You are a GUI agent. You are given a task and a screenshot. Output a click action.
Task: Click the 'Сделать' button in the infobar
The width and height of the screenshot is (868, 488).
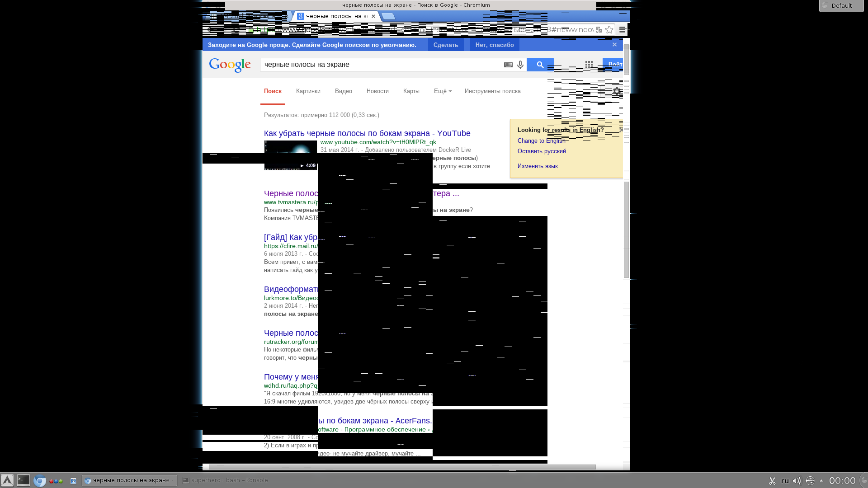pos(446,45)
